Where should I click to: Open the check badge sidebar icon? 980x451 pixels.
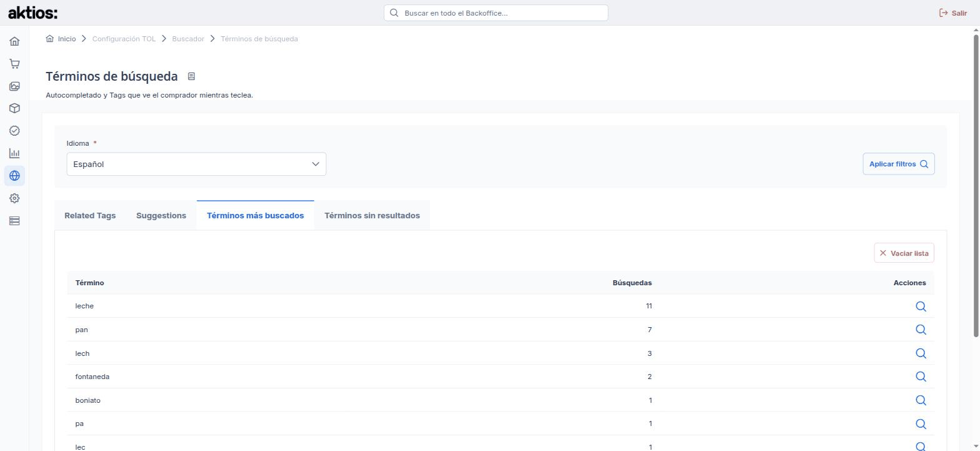pyautogui.click(x=14, y=131)
